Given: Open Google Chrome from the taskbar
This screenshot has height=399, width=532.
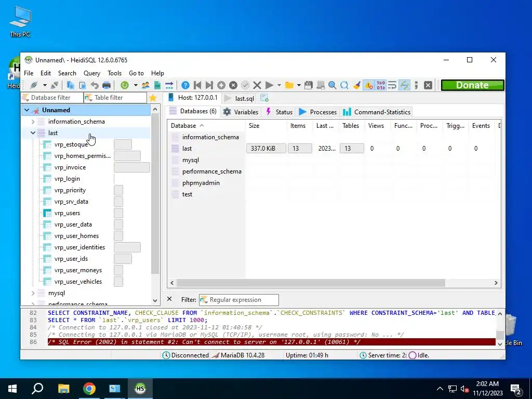Looking at the screenshot, I should tap(89, 389).
